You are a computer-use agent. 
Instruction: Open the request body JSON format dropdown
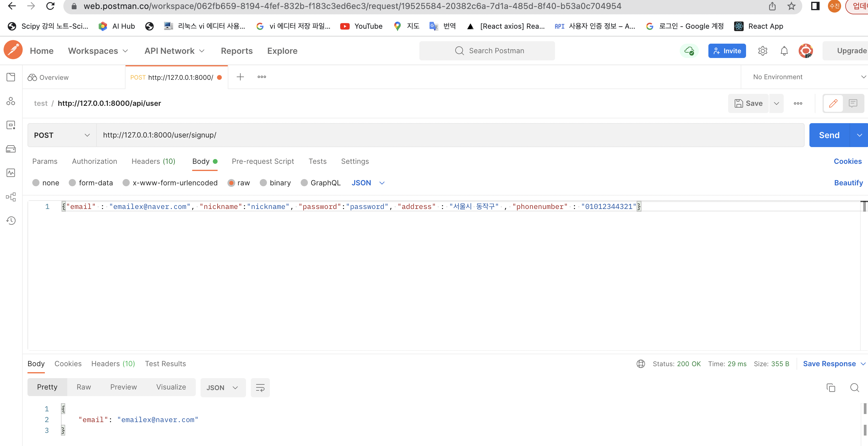click(368, 183)
